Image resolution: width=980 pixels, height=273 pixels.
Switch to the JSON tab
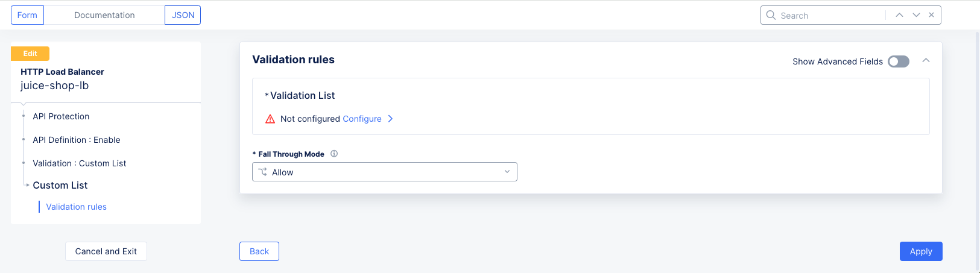click(183, 15)
